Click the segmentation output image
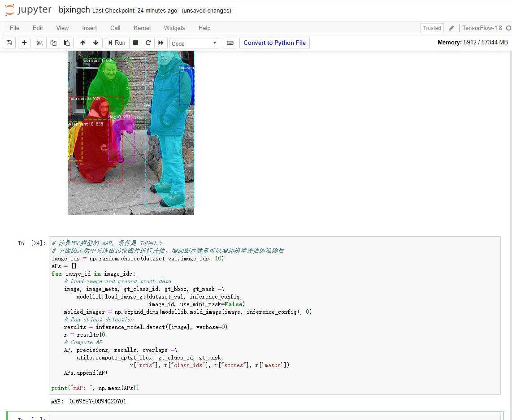 pos(130,133)
